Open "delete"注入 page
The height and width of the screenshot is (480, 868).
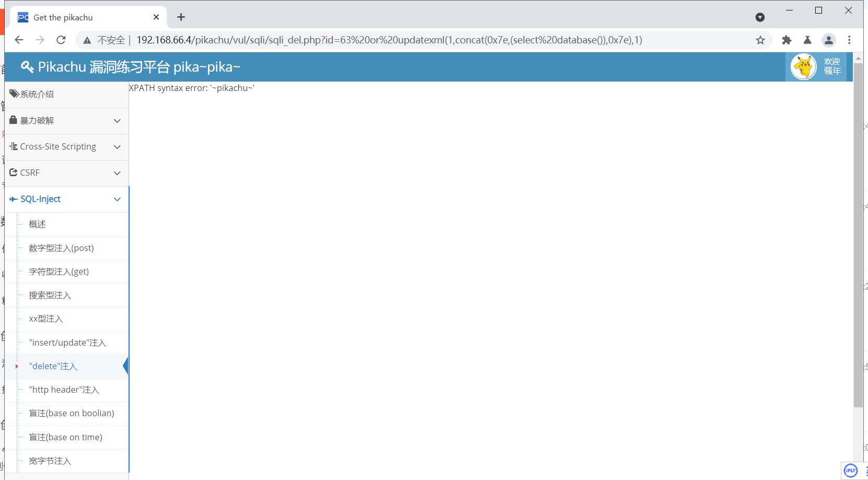(x=53, y=366)
